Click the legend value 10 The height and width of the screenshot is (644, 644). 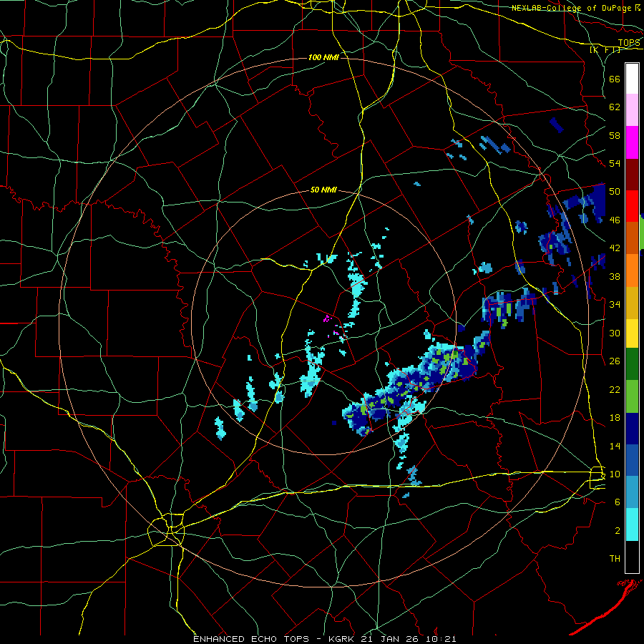(615, 474)
